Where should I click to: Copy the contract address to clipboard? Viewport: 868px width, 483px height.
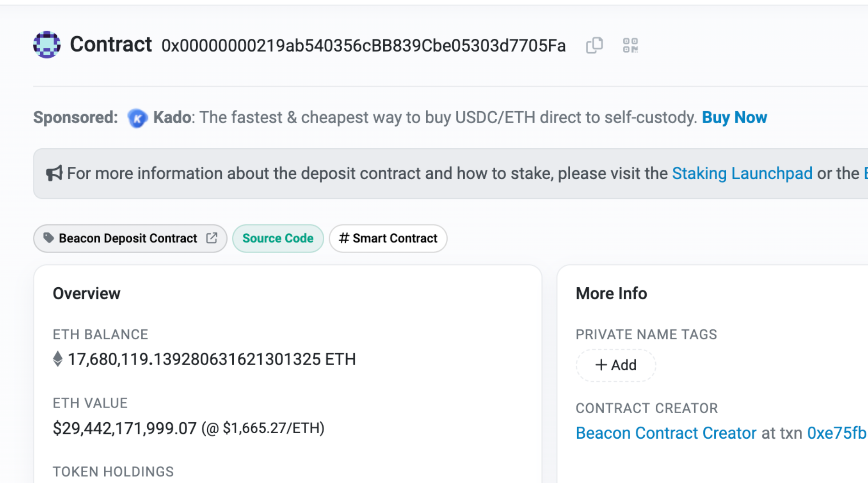(594, 45)
